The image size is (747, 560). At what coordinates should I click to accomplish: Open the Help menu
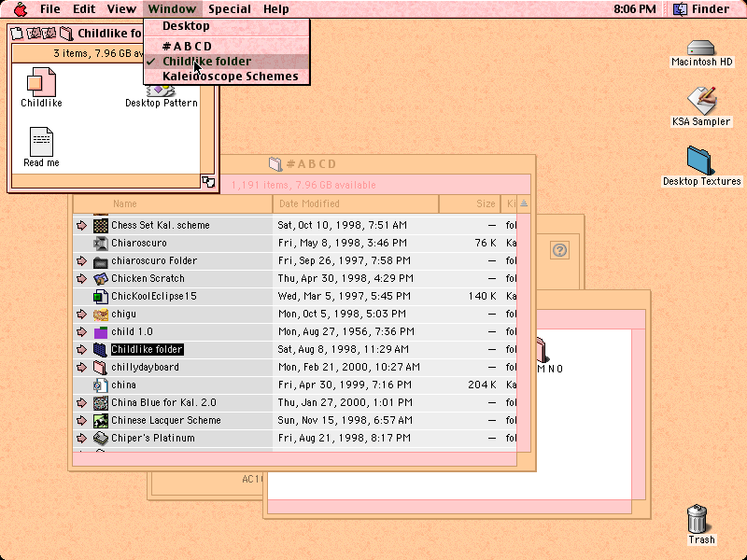pos(276,9)
